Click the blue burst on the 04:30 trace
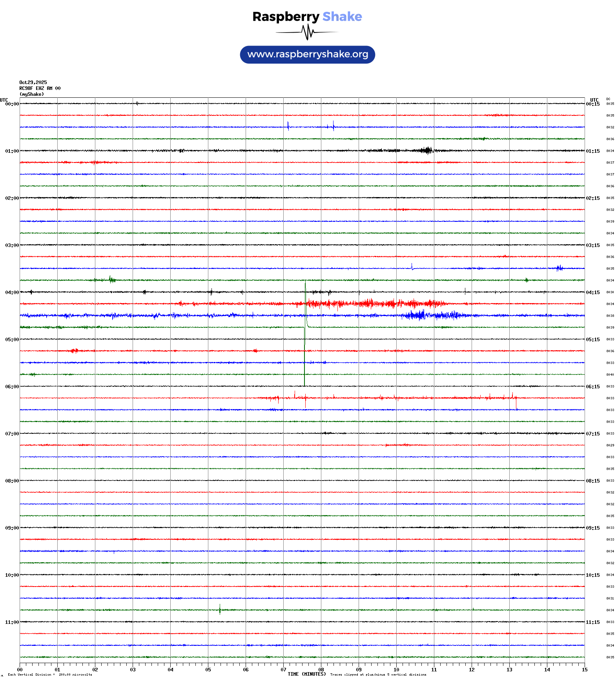 point(418,315)
